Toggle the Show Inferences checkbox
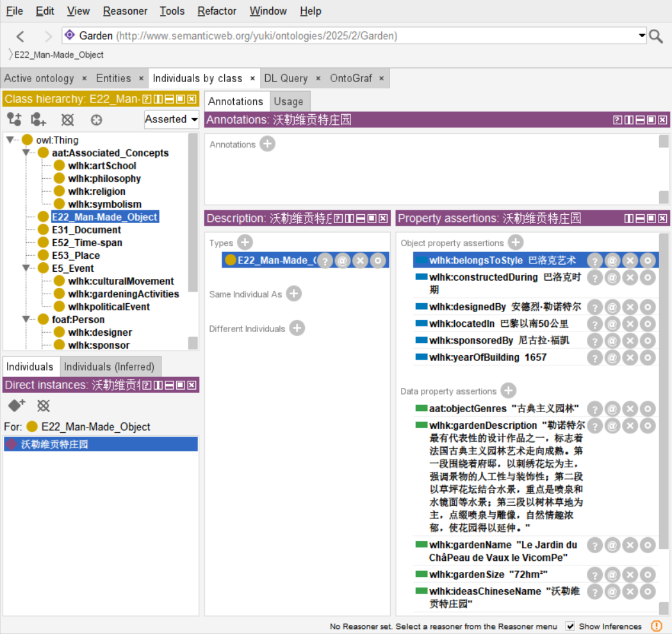The height and width of the screenshot is (634, 672). coord(570,626)
